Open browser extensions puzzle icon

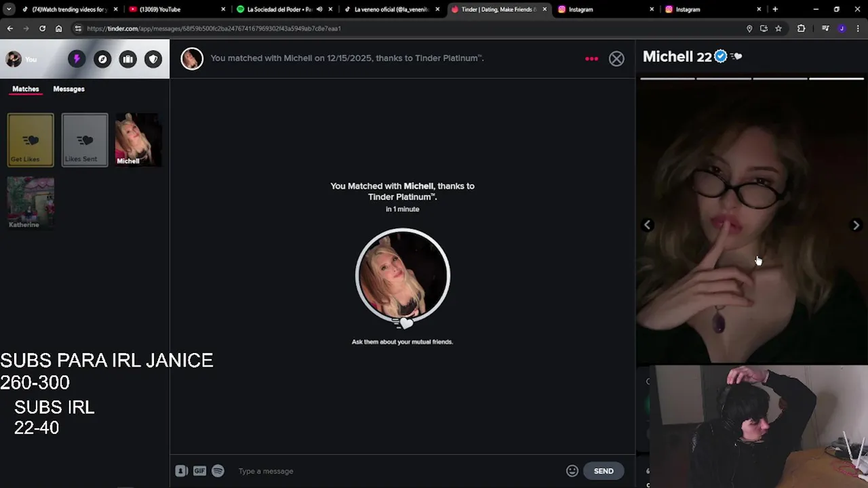(802, 28)
